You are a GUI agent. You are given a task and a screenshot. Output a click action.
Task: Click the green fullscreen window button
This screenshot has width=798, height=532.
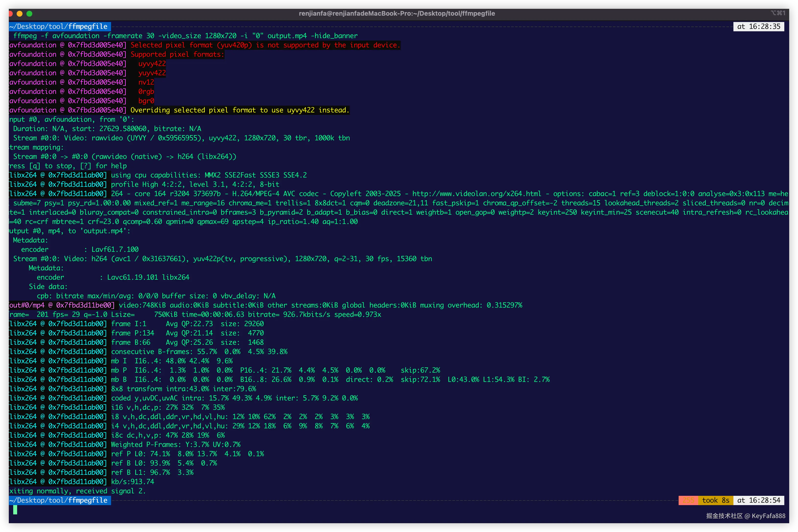pyautogui.click(x=30, y=14)
